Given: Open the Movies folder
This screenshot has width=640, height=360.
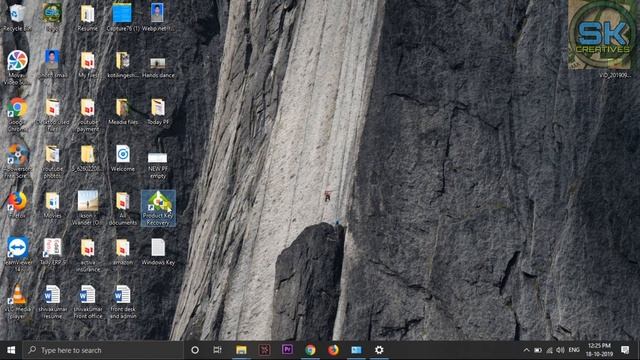Looking at the screenshot, I should 52,204.
